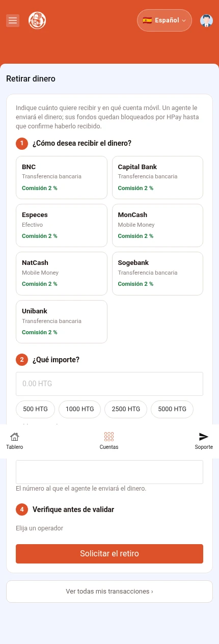Click the recipient number input field
219x644 pixels.
(109, 472)
